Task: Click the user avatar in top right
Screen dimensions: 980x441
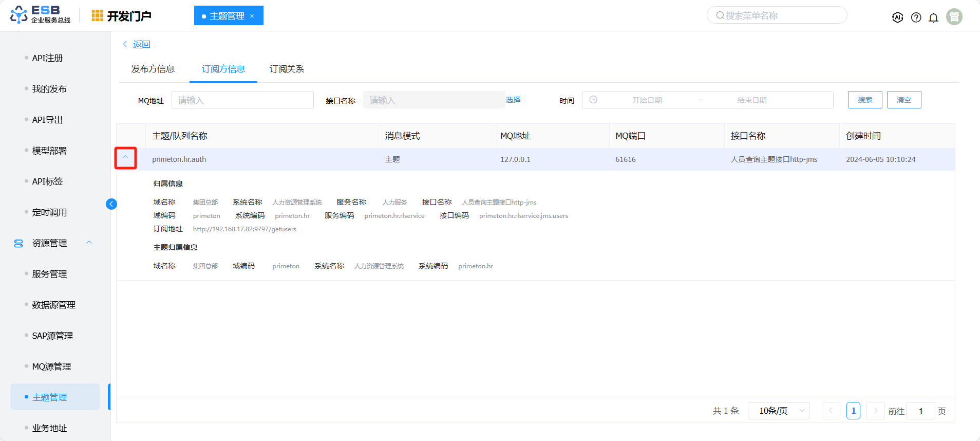Action: tap(954, 17)
